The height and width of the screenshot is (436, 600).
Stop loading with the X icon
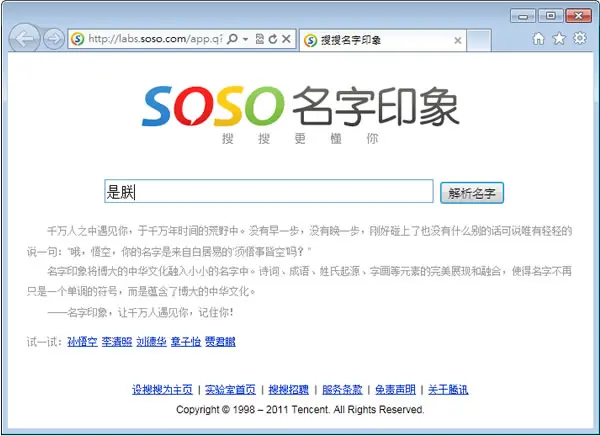click(286, 39)
